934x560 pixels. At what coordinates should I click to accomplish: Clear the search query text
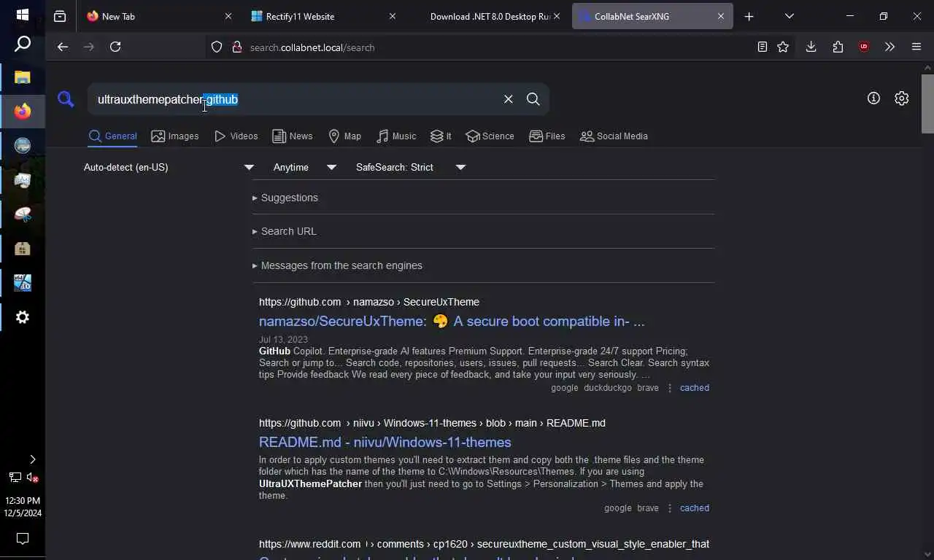click(508, 99)
